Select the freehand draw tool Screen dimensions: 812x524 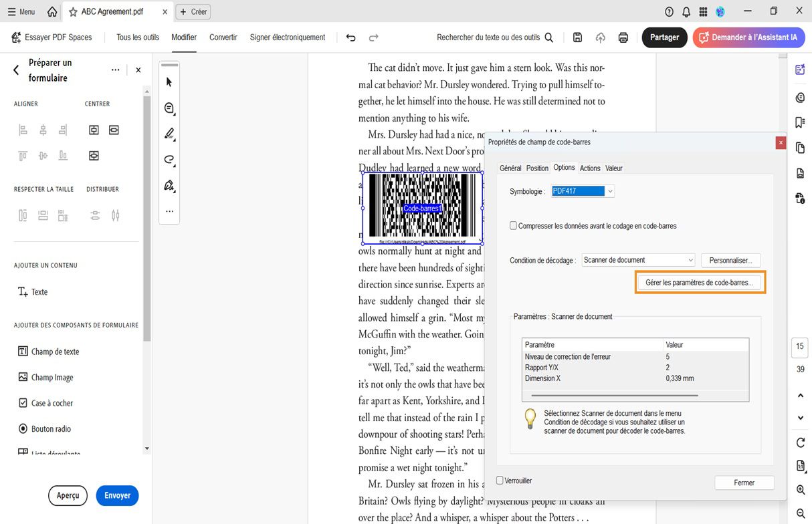[x=169, y=160]
